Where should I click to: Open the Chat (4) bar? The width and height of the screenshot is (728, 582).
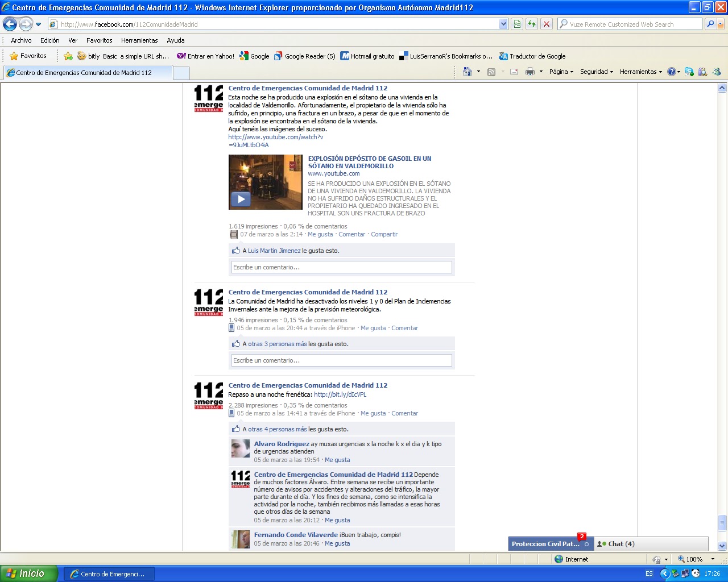pyautogui.click(x=651, y=544)
